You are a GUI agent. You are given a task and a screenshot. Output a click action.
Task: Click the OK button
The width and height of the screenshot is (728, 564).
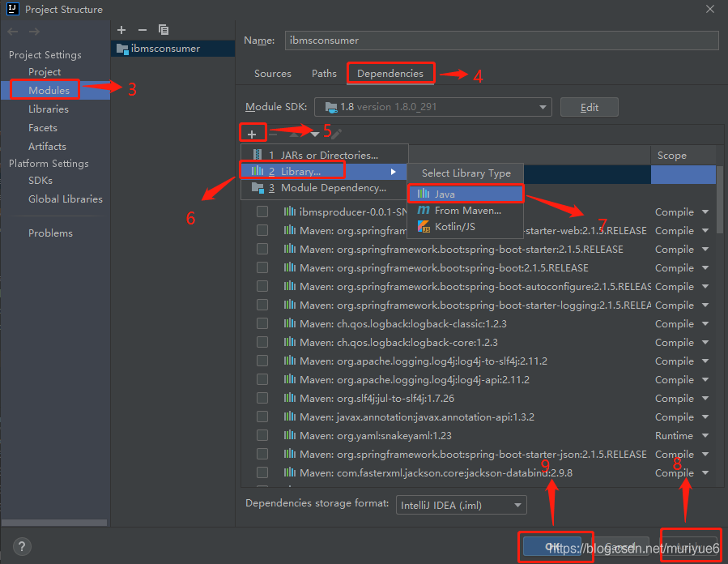[552, 546]
